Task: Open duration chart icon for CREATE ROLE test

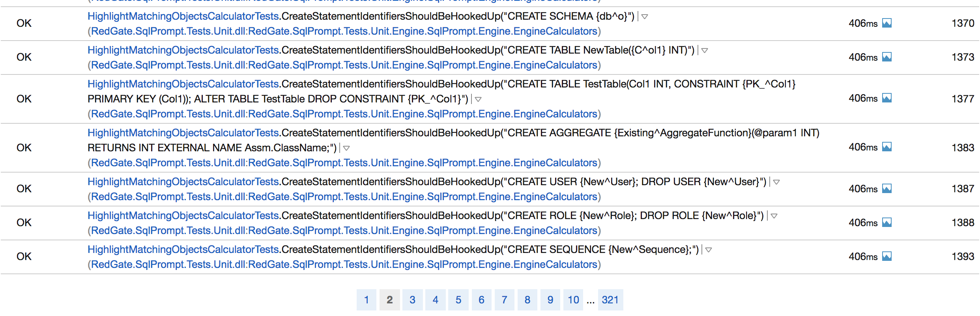Action: (886, 223)
